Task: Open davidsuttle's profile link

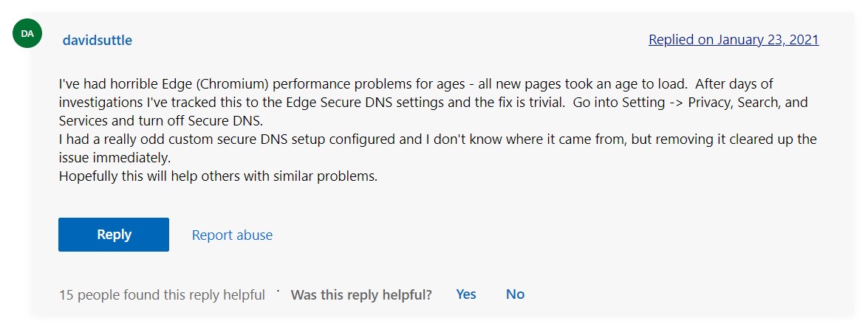Action: pyautogui.click(x=98, y=40)
